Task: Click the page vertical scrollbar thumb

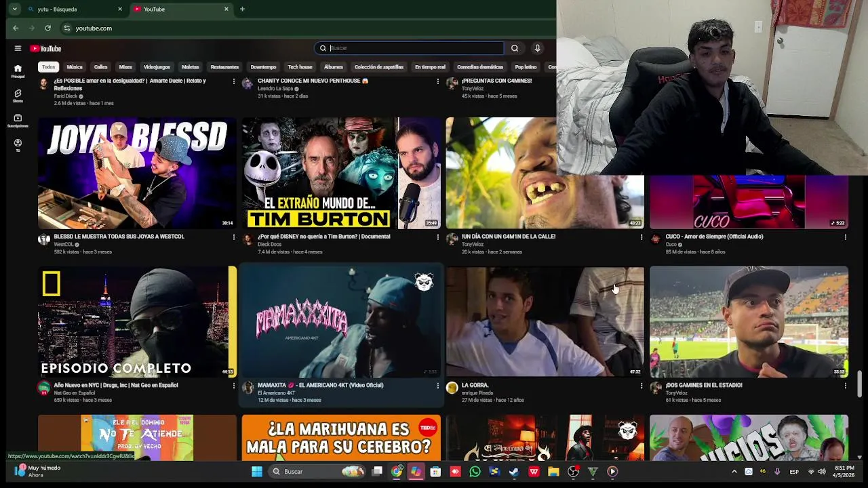Action: [x=859, y=384]
